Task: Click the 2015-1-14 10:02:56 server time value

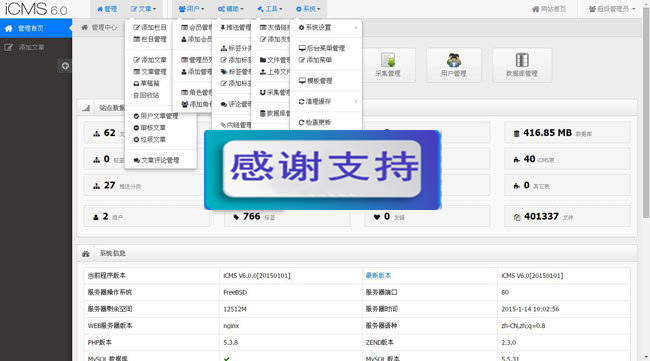Action: click(x=530, y=309)
